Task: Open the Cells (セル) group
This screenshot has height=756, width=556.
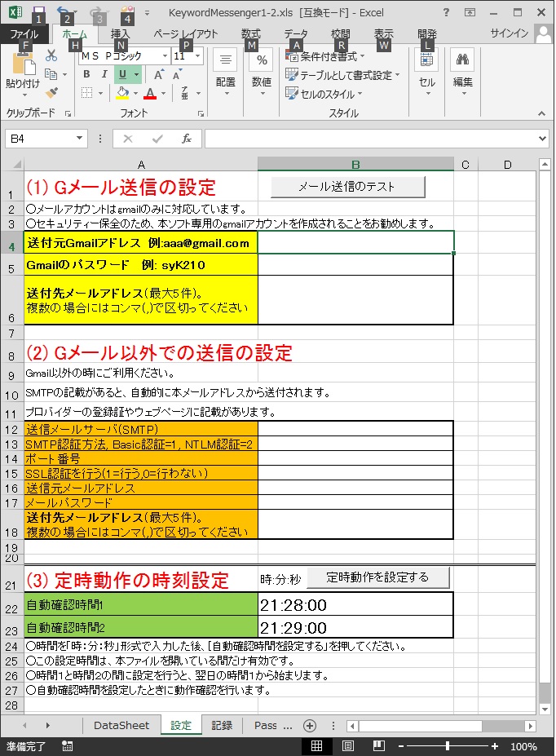Action: tap(427, 73)
